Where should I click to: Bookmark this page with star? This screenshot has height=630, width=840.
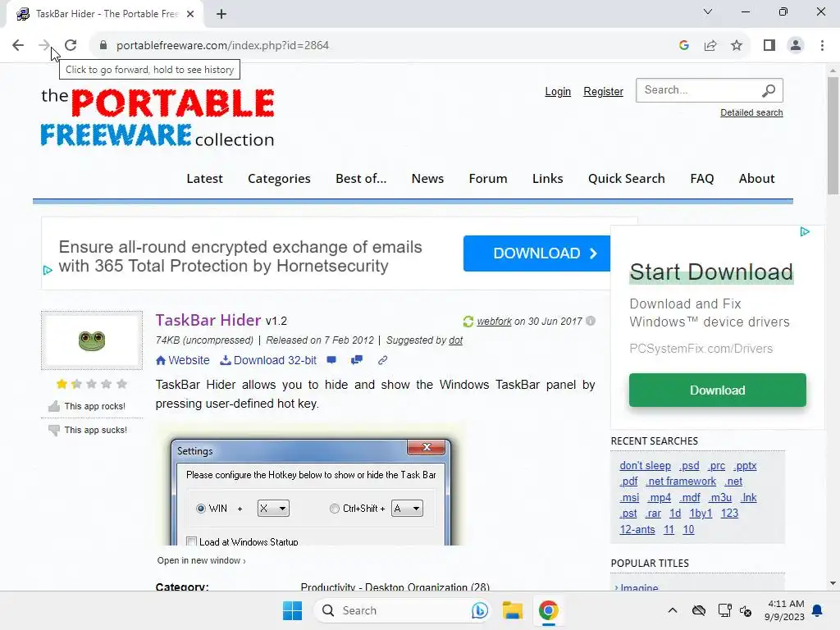[737, 46]
